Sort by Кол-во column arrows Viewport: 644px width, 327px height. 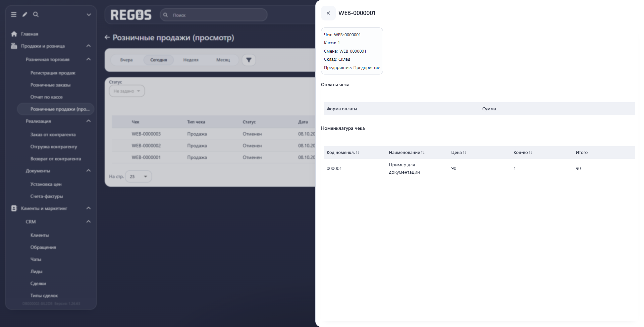point(531,152)
